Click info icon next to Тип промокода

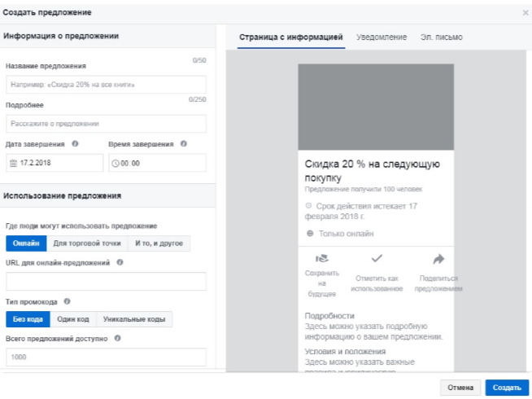(67, 301)
